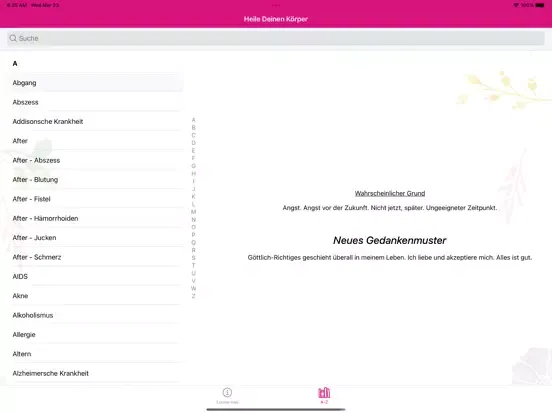552x414 pixels.
Task: Jump to letter C in index
Action: (193, 135)
